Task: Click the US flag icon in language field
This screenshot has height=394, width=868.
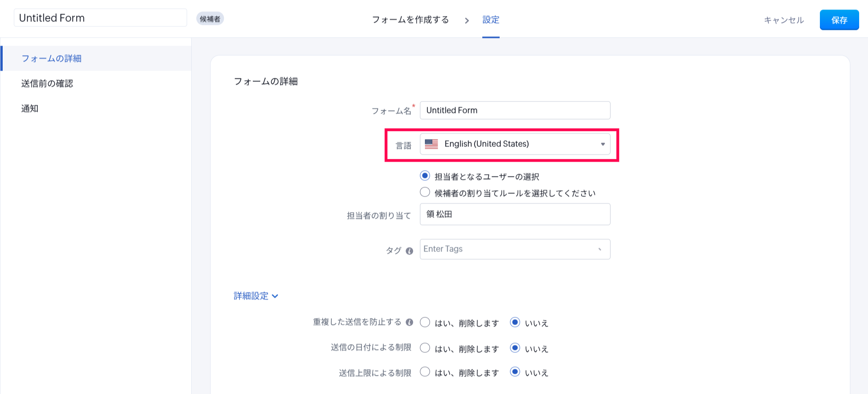Action: coord(431,144)
